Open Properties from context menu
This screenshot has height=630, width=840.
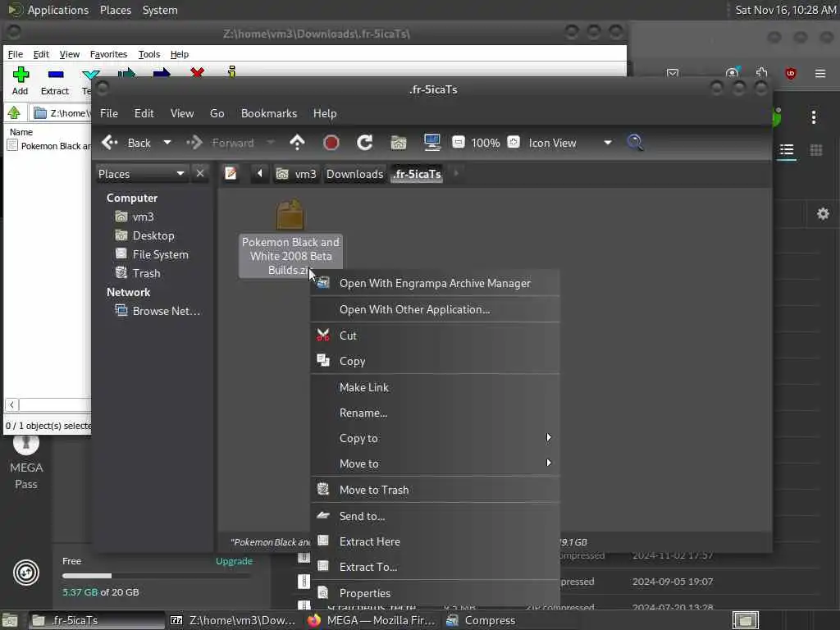tap(435, 593)
